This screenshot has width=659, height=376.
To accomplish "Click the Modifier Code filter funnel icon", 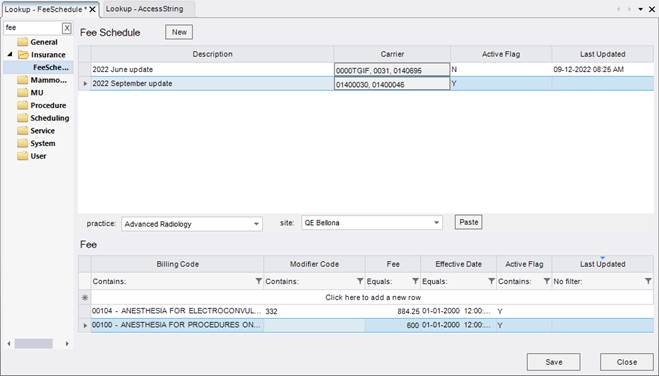I will (360, 281).
